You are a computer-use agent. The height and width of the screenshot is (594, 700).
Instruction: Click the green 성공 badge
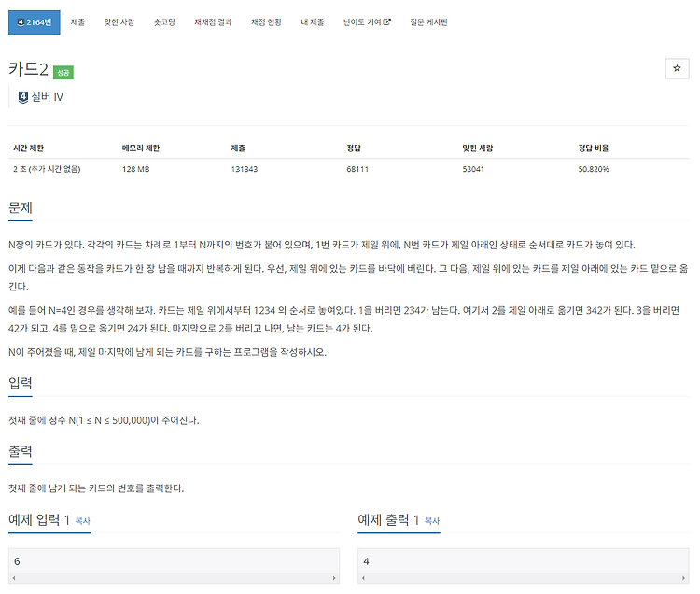coord(63,72)
